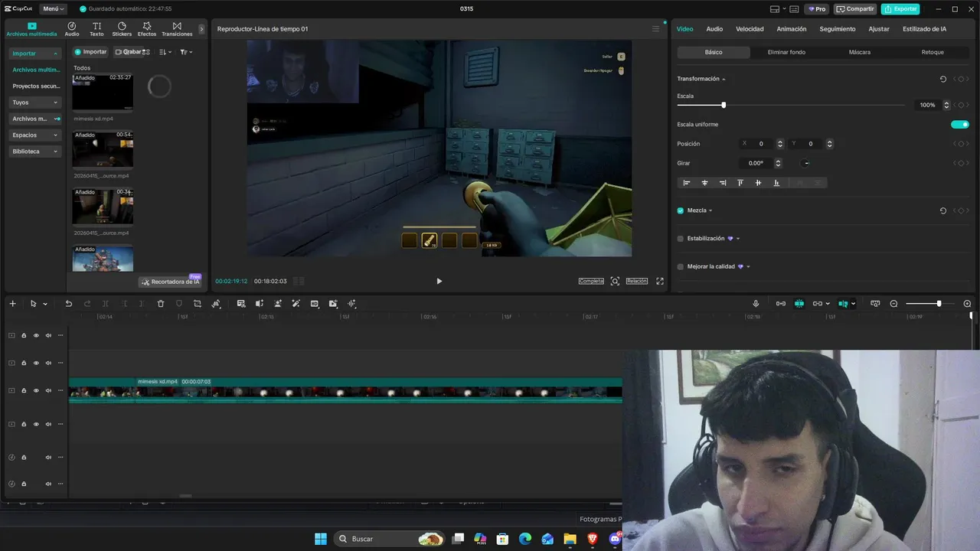The image size is (980, 551).
Task: Open the Stickers tab
Action: [x=122, y=29]
